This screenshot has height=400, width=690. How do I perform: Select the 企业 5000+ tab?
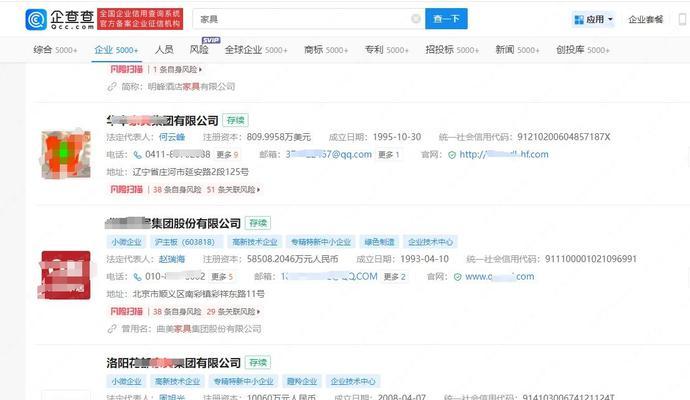tap(116, 50)
